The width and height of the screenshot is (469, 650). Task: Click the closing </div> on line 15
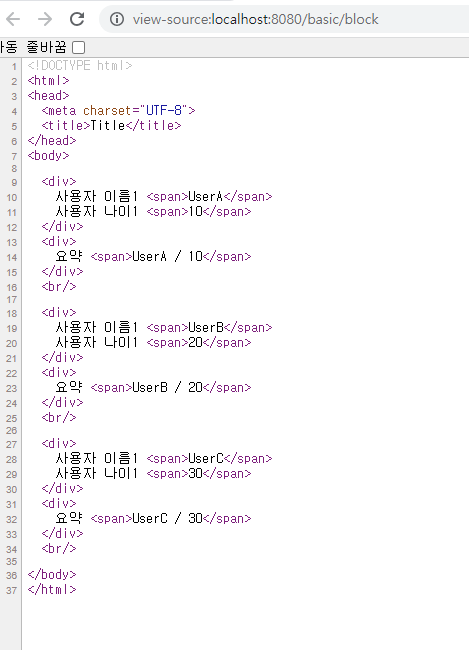[62, 271]
